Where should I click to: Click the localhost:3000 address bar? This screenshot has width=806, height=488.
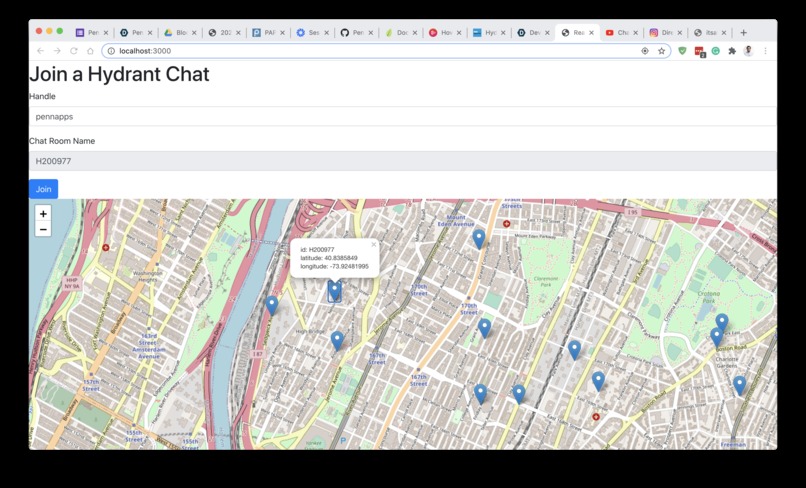tap(386, 51)
